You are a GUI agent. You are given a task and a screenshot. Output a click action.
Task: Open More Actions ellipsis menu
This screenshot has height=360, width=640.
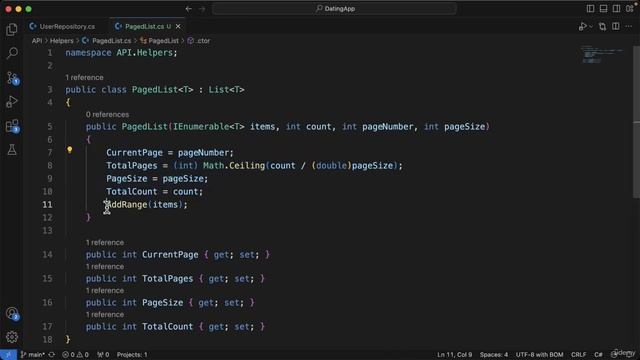[x=629, y=27]
